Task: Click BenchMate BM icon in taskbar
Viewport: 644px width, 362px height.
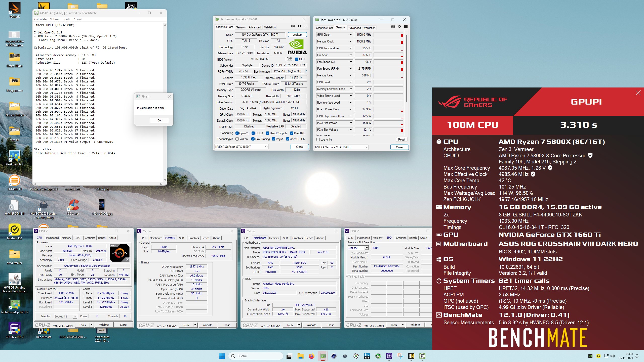Action: (411, 356)
